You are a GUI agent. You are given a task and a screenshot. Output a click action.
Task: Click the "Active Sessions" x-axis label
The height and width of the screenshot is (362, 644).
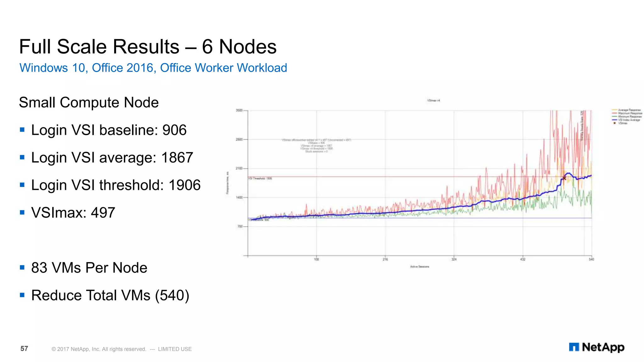pos(419,267)
